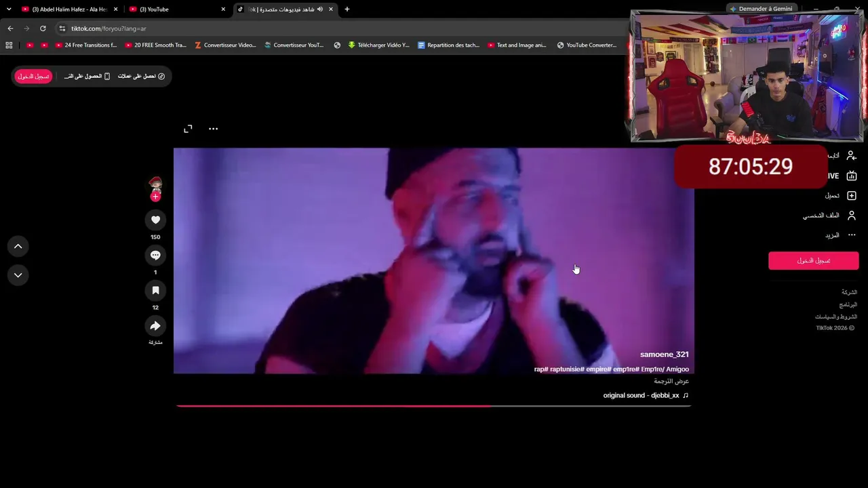This screenshot has width=868, height=488.
Task: Follow the creator with the plus badge
Action: click(x=155, y=197)
